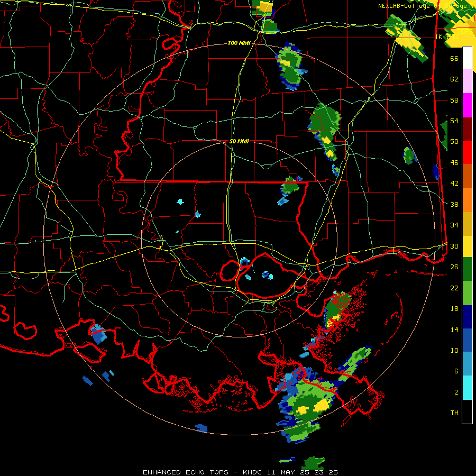Pick the navy blue legend swatch
The image size is (476, 476).
(x=467, y=317)
